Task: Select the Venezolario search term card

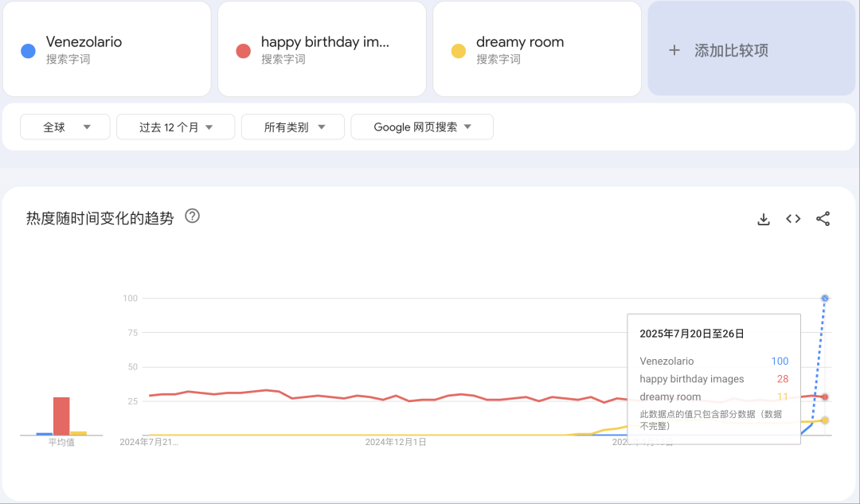Action: pos(107,49)
